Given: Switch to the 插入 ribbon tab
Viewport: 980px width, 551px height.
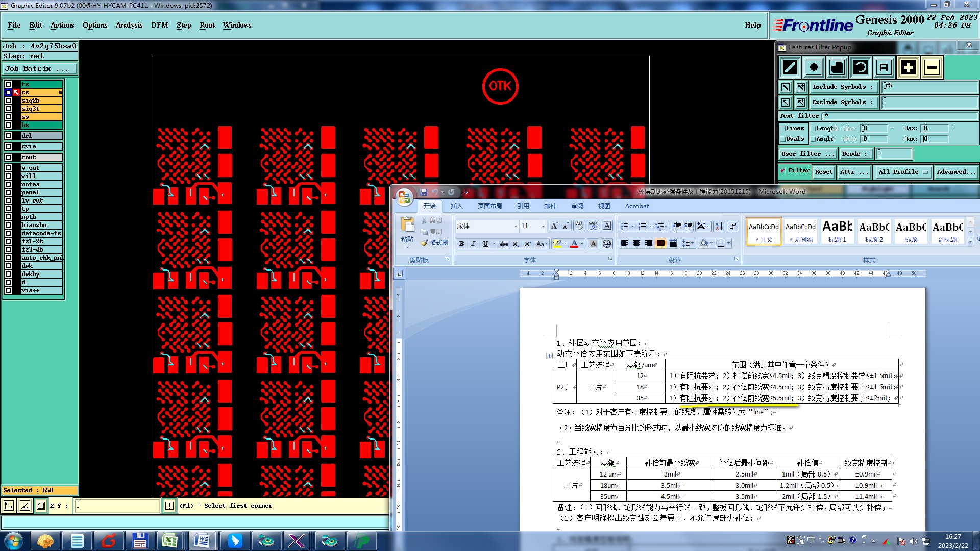Looking at the screenshot, I should point(456,206).
